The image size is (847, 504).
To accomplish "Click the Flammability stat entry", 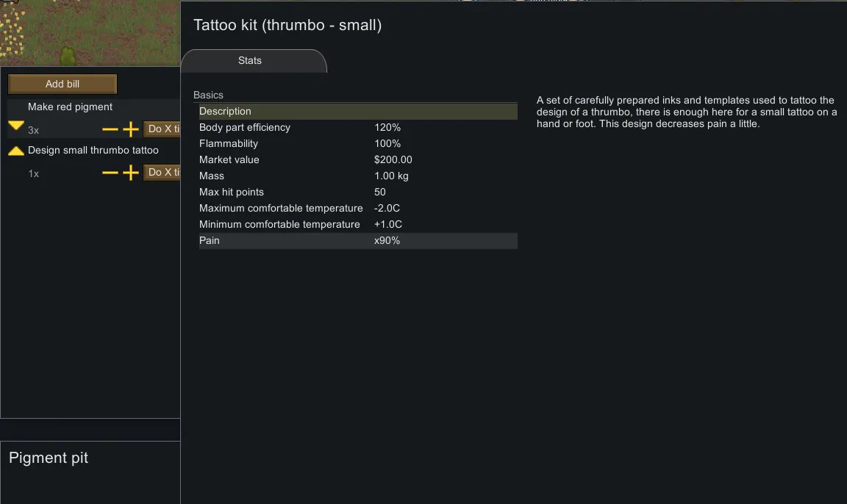I will click(x=358, y=144).
